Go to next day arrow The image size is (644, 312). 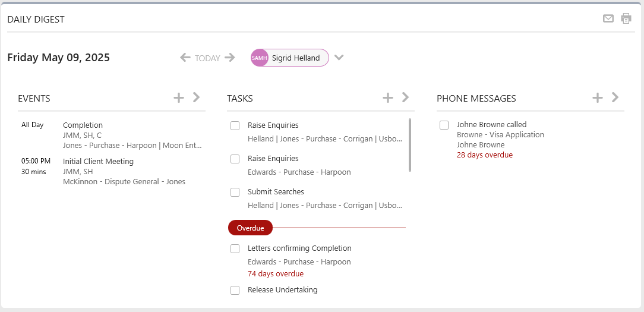[x=230, y=58]
